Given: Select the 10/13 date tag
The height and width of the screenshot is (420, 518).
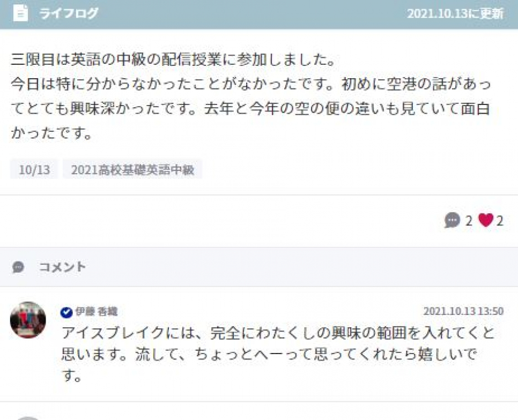Looking at the screenshot, I should click(x=34, y=170).
